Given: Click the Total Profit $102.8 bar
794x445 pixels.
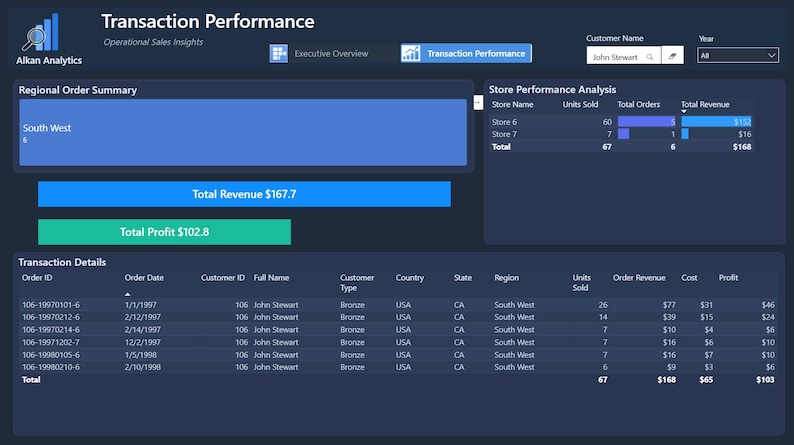Looking at the screenshot, I should (x=164, y=232).
